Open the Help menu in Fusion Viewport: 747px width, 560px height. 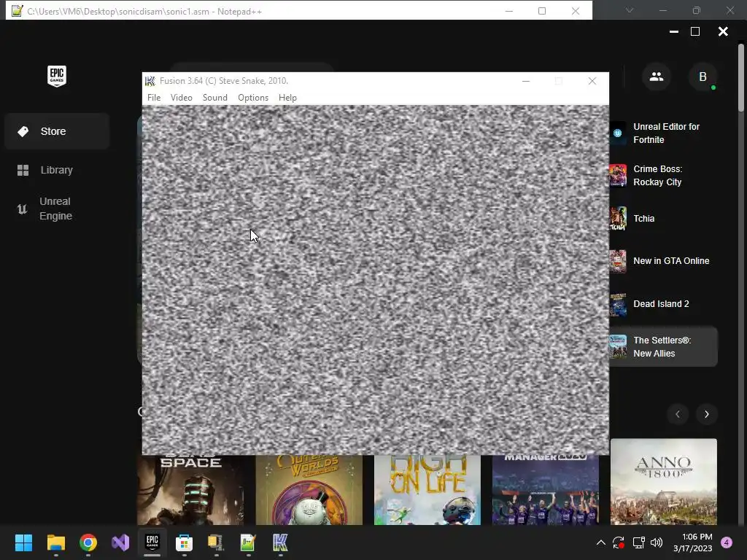point(287,98)
